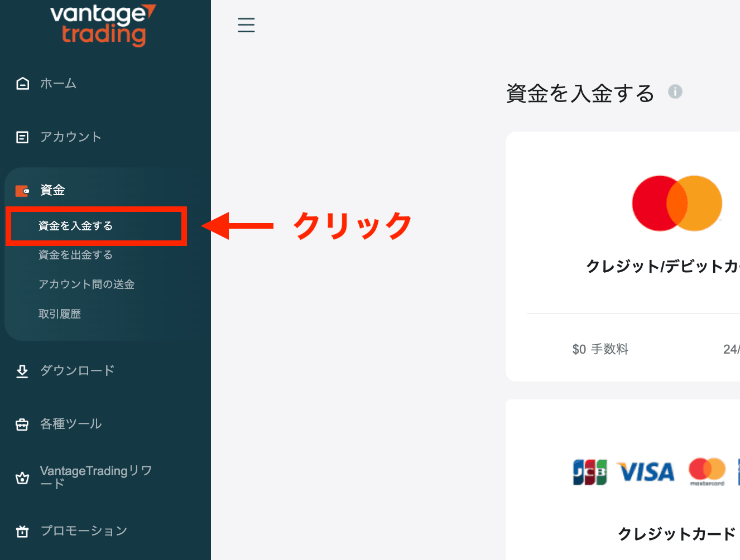
Task: Open アカウント間の送金 page
Action: coord(85,284)
